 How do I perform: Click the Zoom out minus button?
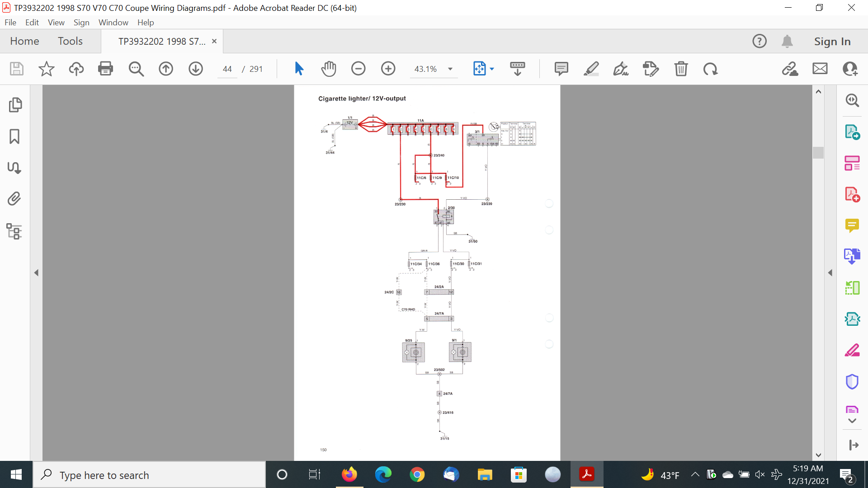pos(358,69)
